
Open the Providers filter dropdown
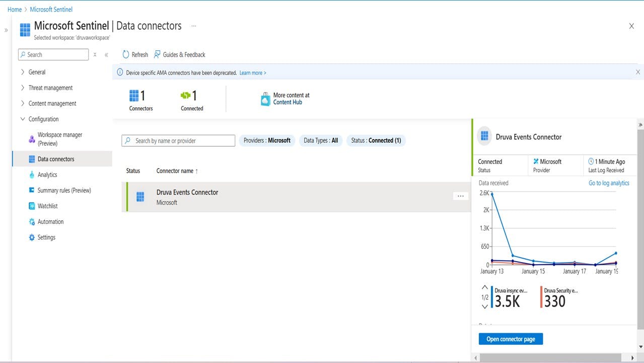tap(267, 141)
